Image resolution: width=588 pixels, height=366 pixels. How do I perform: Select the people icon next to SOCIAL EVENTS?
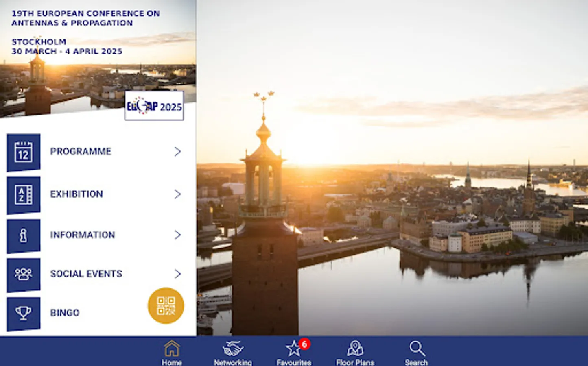[x=24, y=274]
